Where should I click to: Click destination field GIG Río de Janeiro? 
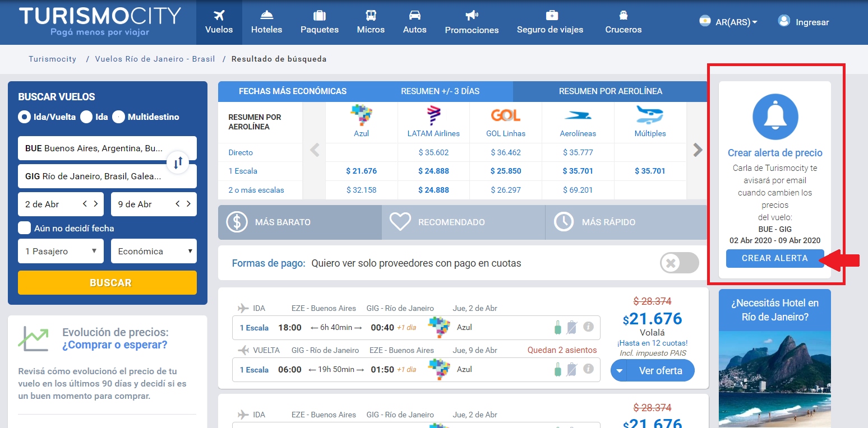pos(107,176)
